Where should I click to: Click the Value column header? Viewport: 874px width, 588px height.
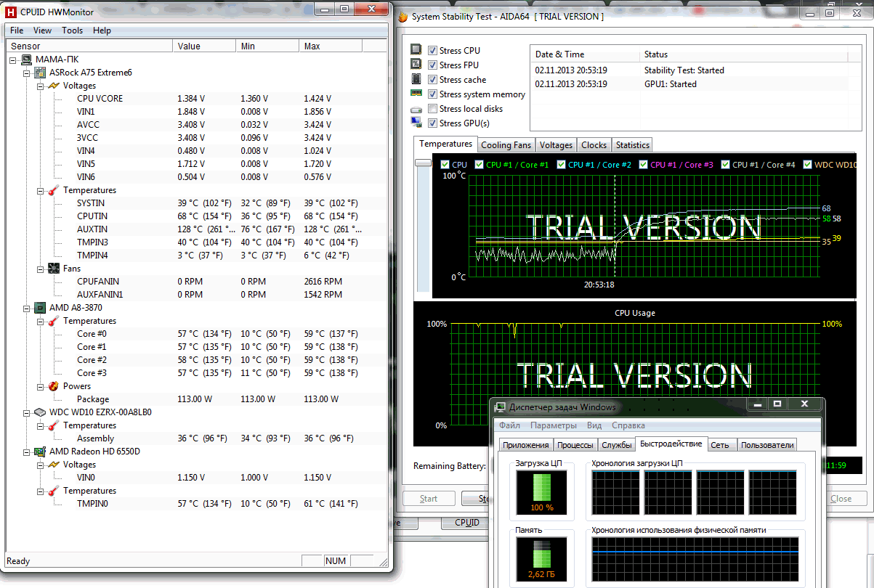coord(206,46)
